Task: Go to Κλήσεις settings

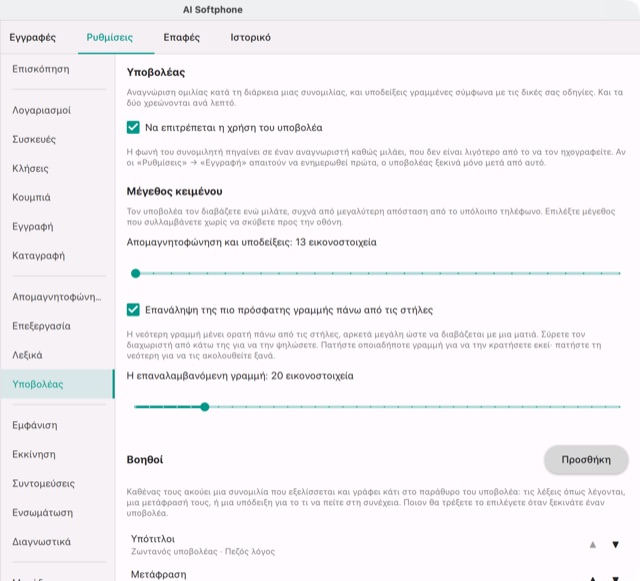Action: 57,168
